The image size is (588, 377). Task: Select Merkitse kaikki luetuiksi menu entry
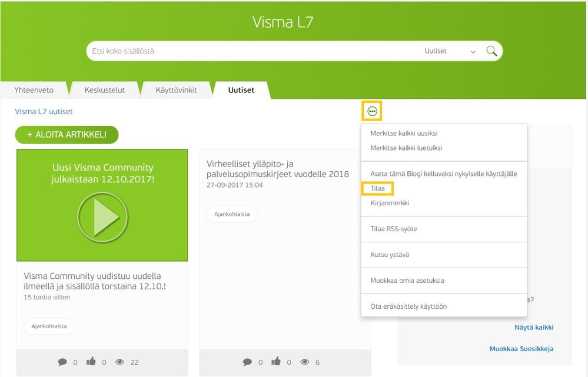click(x=406, y=148)
